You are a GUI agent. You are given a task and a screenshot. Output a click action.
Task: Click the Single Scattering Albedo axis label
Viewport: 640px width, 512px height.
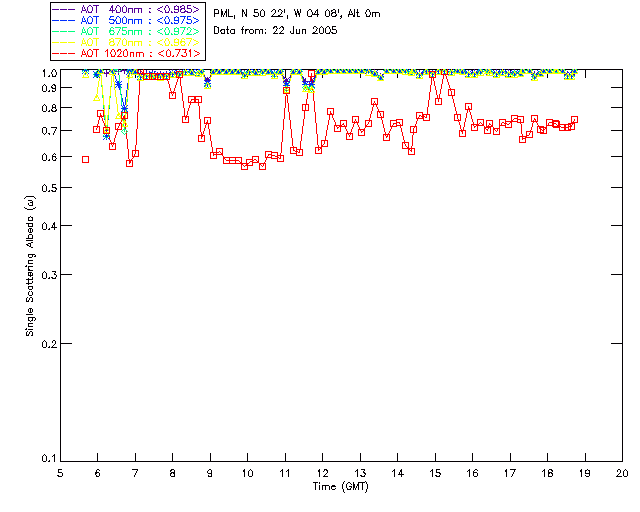[30, 266]
